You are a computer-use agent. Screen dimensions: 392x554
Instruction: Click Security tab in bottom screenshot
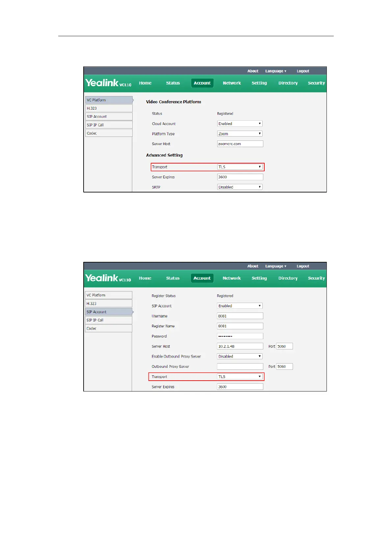pos(316,278)
